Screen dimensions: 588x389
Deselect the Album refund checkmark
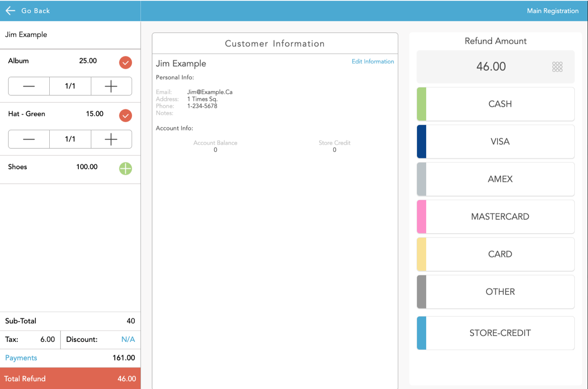(x=125, y=62)
